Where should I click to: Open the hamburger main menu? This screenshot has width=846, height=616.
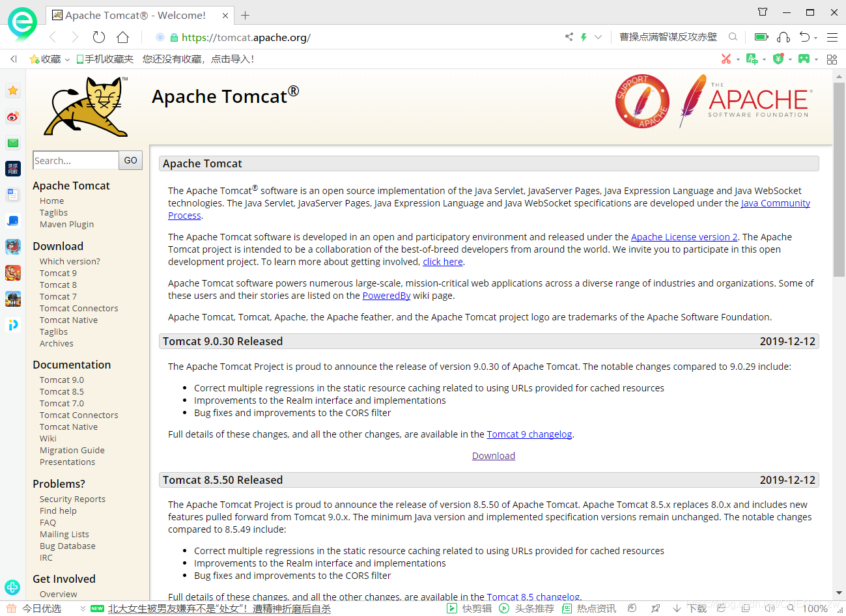point(832,37)
